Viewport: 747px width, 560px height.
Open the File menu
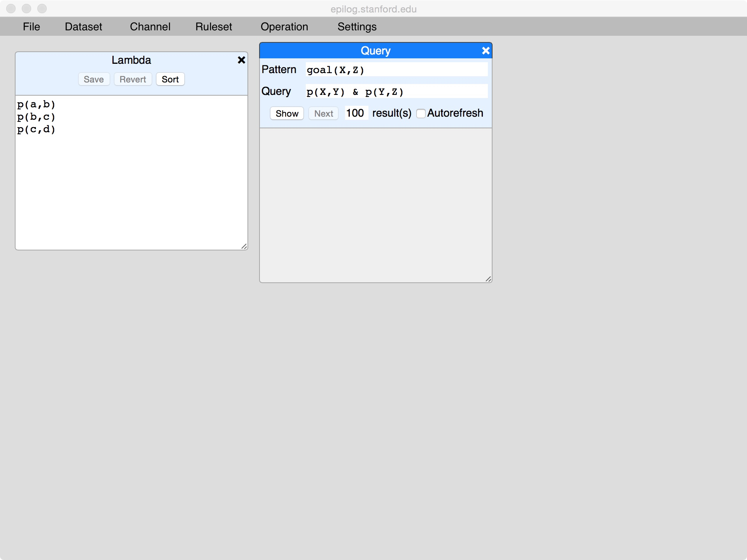31,26
